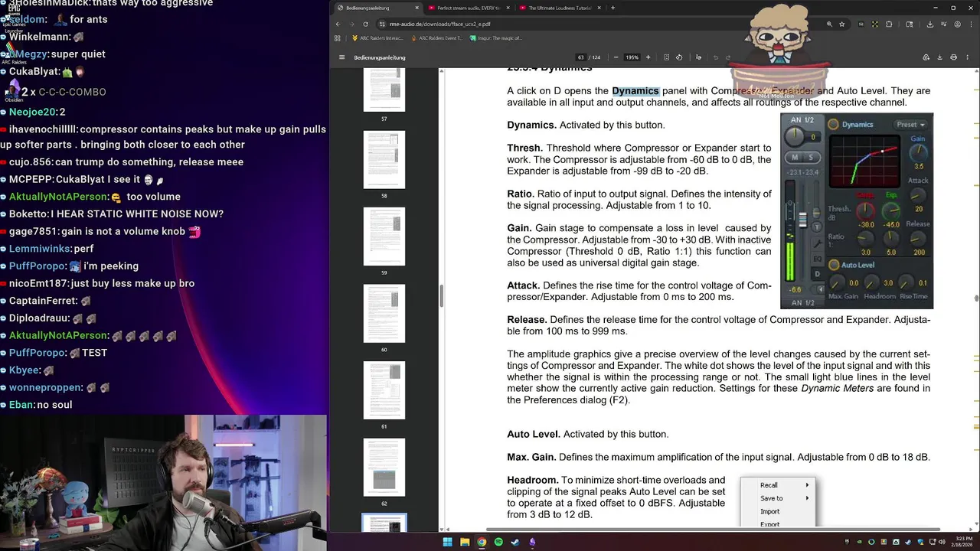
Task: Open Steam from the taskbar
Action: pyautogui.click(x=515, y=542)
